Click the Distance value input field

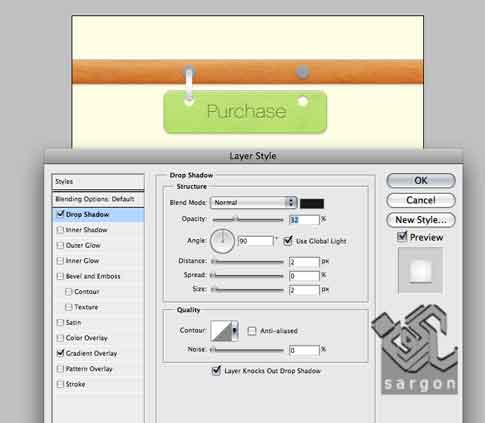[304, 262]
